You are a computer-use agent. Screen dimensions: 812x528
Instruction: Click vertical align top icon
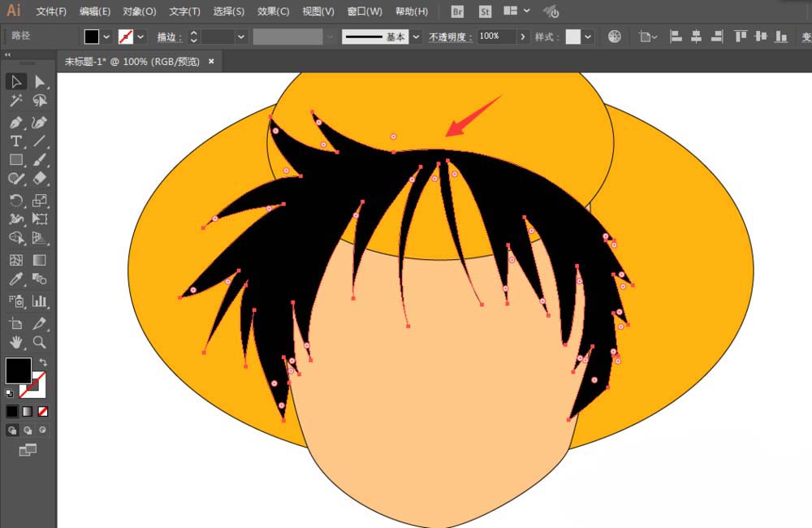pyautogui.click(x=741, y=37)
